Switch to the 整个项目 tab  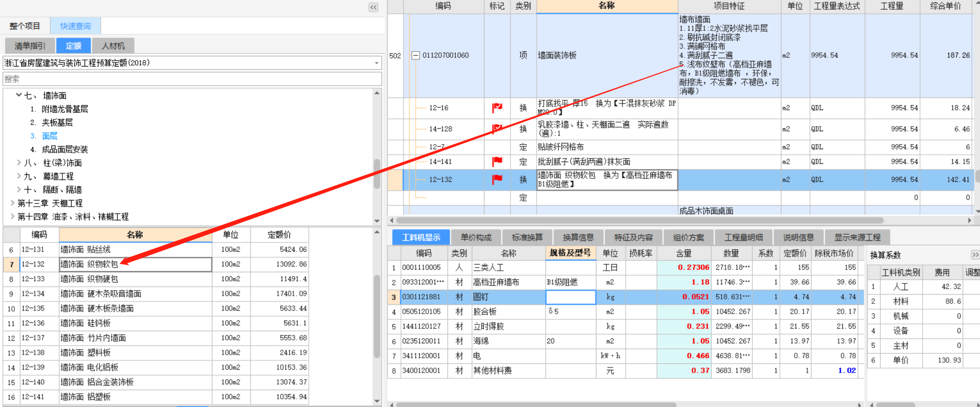25,26
